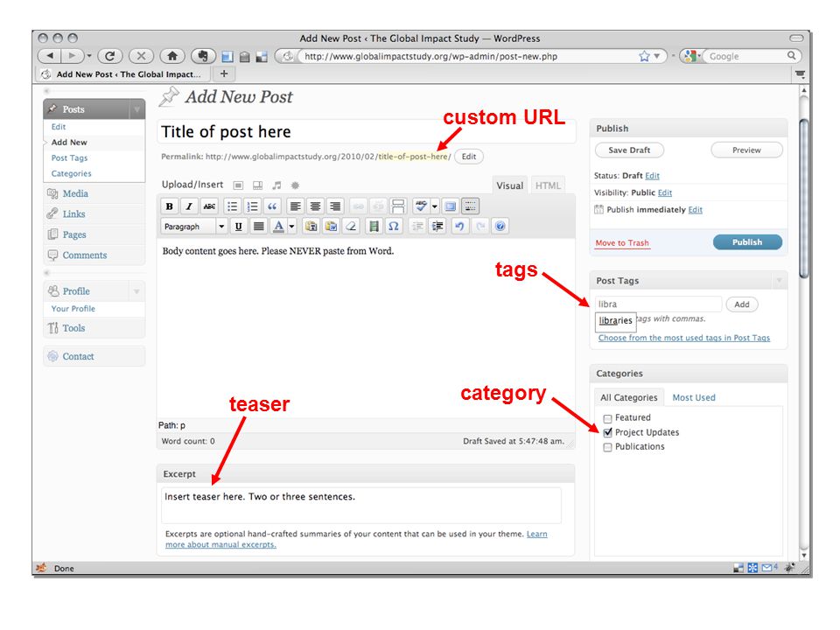Click Move to Trash link
Screen dimensions: 840x630
pyautogui.click(x=622, y=242)
